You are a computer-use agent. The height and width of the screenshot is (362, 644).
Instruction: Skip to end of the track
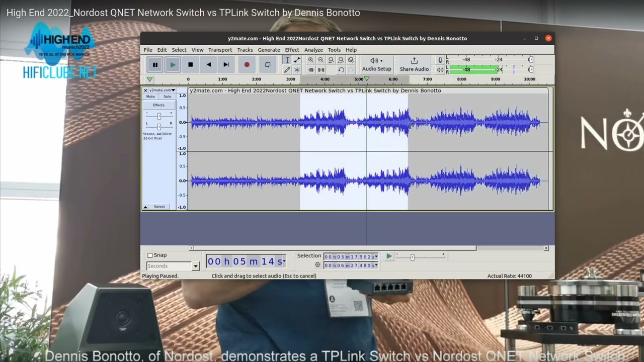point(226,64)
